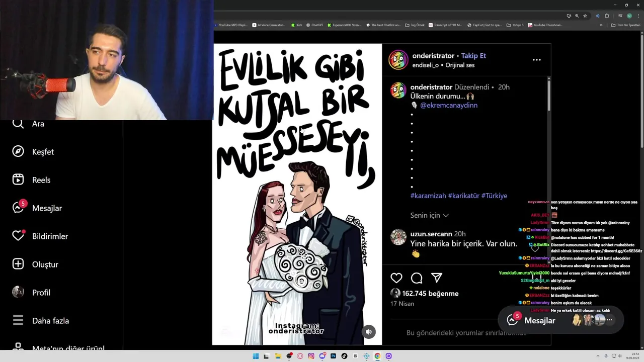This screenshot has width=644, height=362.
Task: Open AI Voice Generator bookmark
Action: (269, 25)
